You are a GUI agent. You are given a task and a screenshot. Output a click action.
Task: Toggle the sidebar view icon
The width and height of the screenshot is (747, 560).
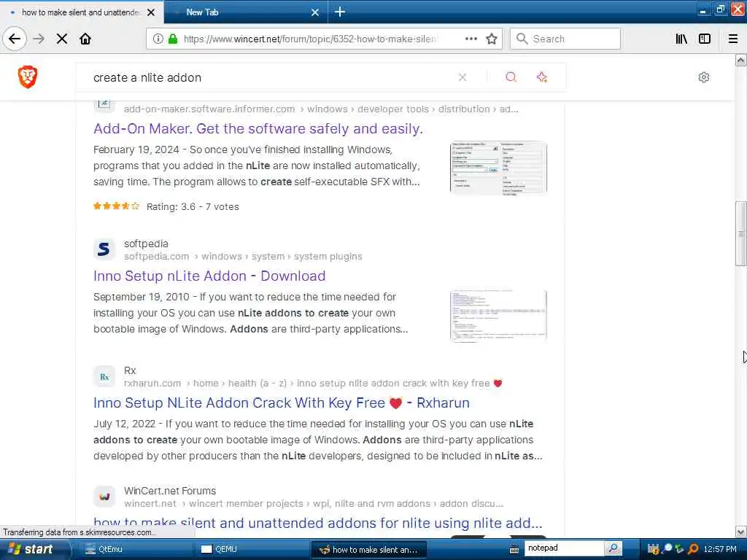pos(704,39)
